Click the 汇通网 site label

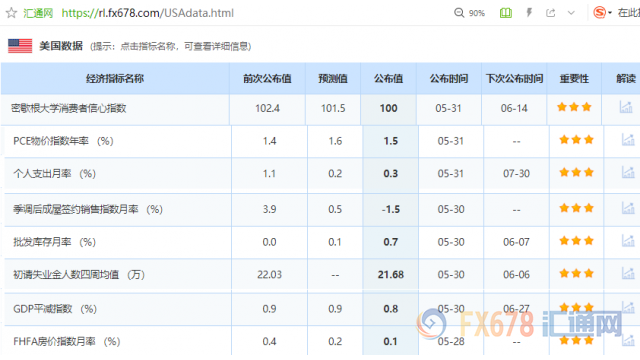(38, 13)
